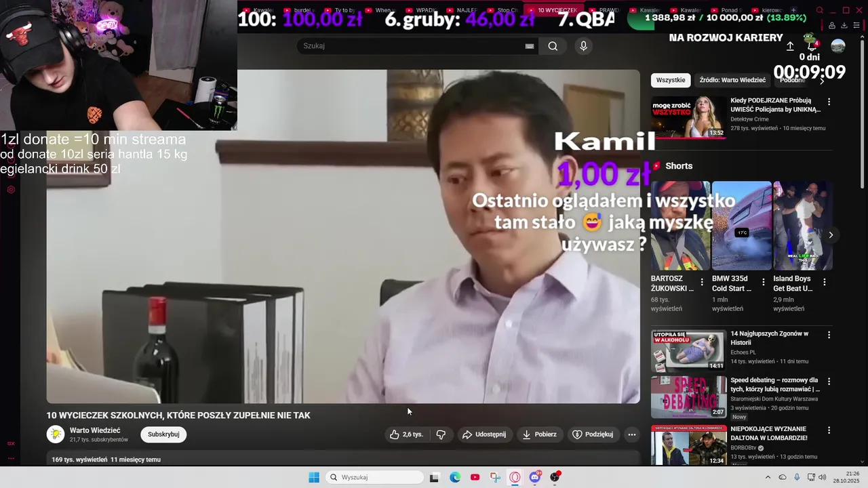868x488 pixels.
Task: Open more actions ellipsis under the video
Action: pyautogui.click(x=632, y=434)
